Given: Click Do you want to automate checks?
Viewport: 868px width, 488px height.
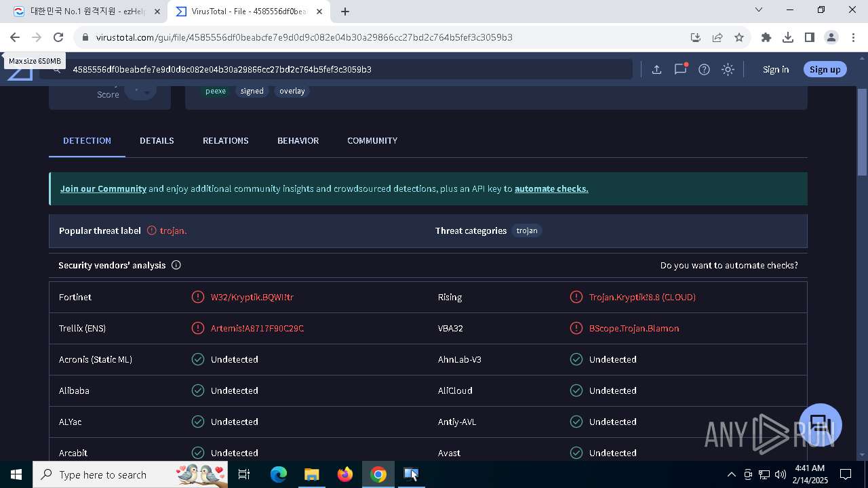Looking at the screenshot, I should [729, 265].
